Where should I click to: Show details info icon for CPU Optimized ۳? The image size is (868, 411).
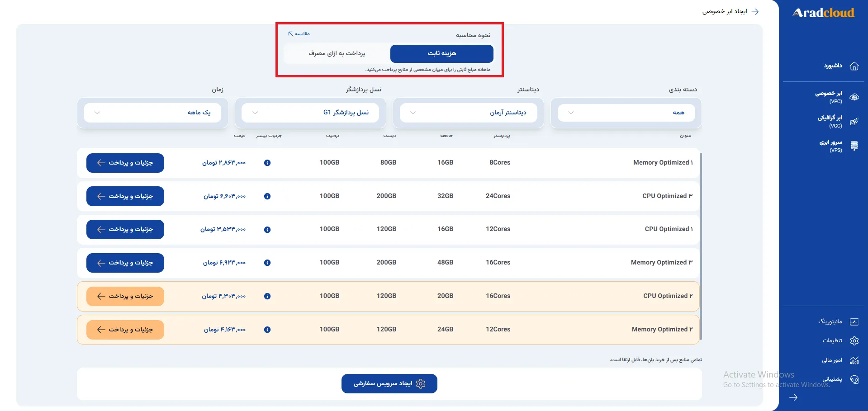(267, 196)
